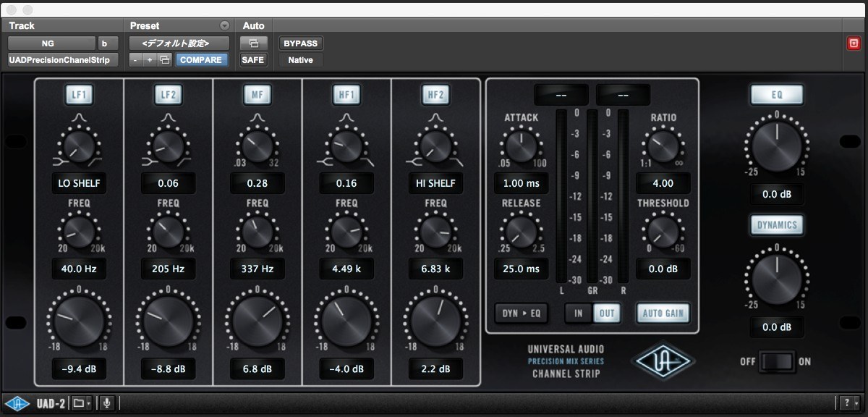
Task: Select the IN meter mode
Action: [579, 313]
